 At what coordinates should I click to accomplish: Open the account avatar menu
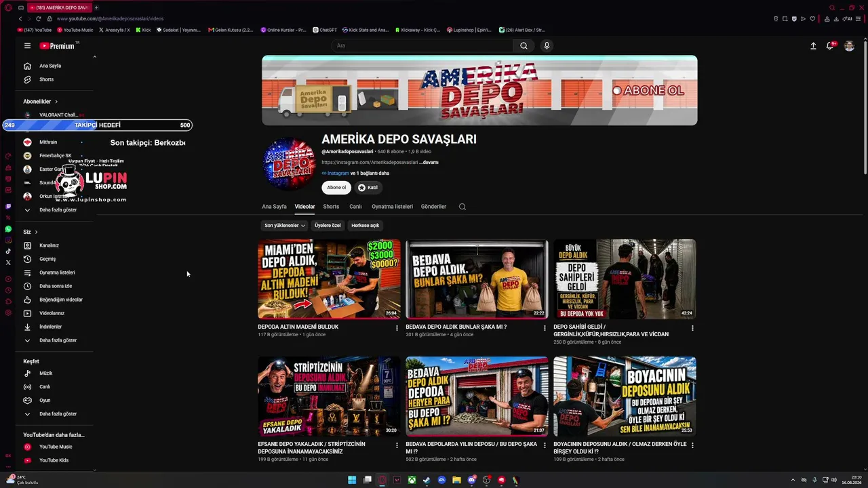(849, 46)
